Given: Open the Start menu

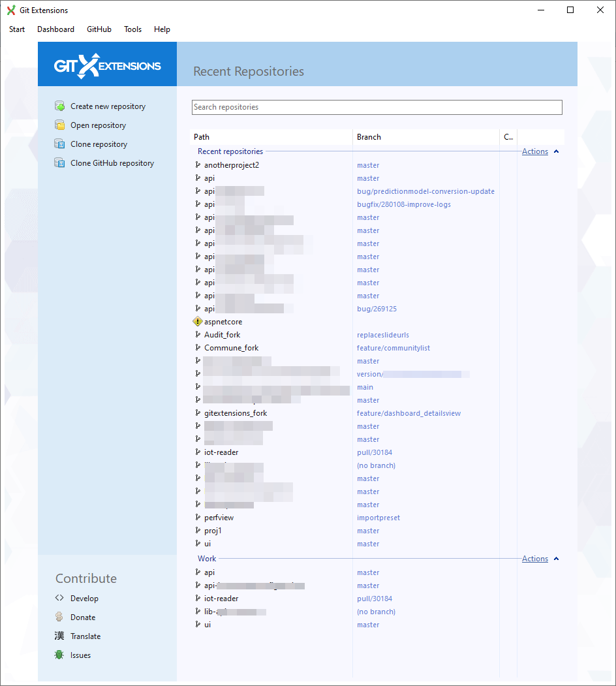Looking at the screenshot, I should (17, 29).
